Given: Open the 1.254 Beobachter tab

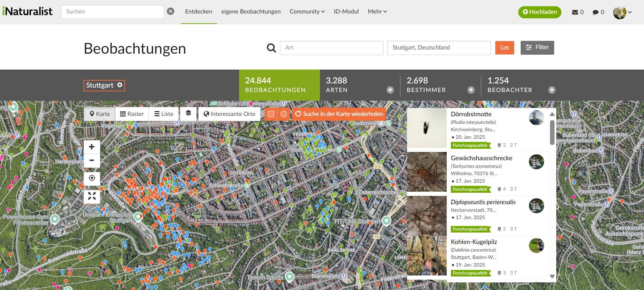Looking at the screenshot, I should tap(522, 85).
